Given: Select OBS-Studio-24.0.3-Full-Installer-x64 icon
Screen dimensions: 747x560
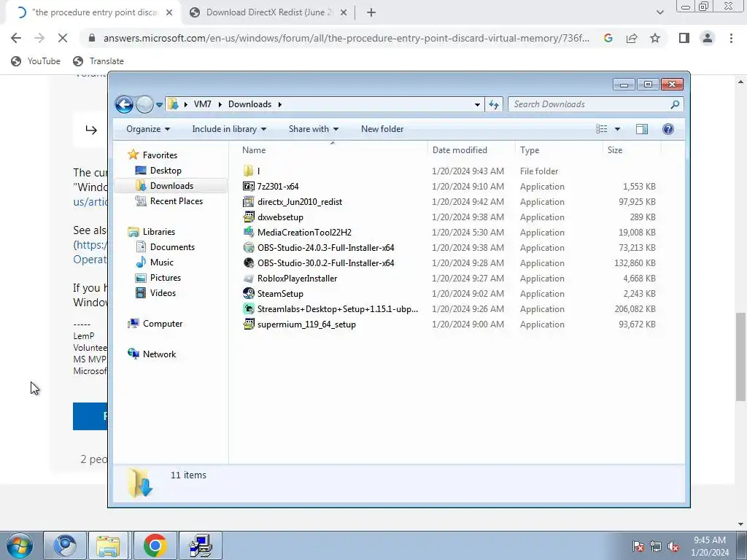Looking at the screenshot, I should [x=248, y=248].
